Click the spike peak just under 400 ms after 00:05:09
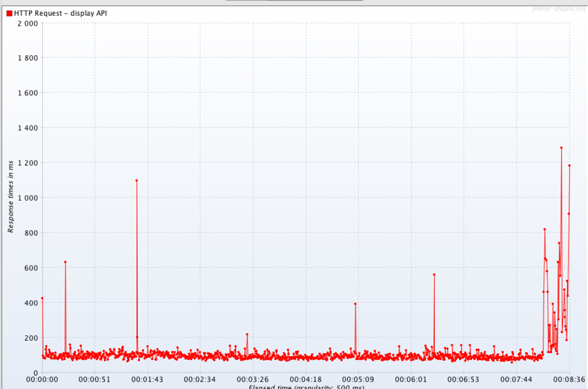This screenshot has height=389, width=588. (355, 304)
